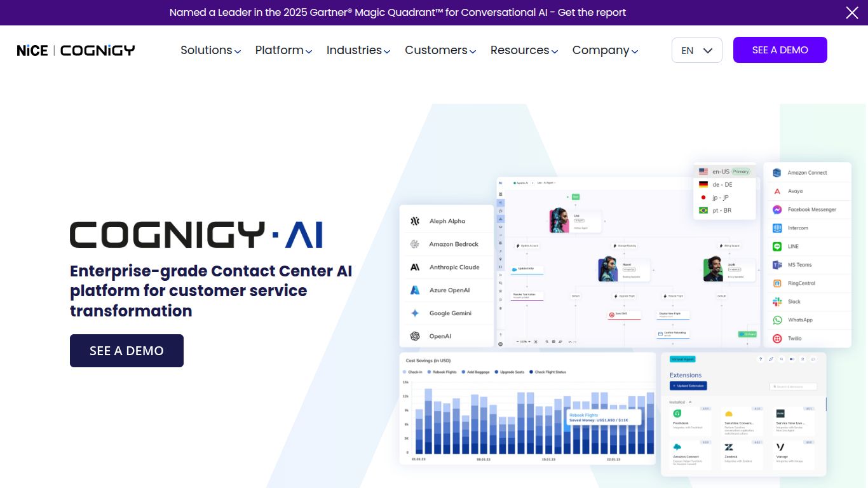Expand the Solutions navigation dropdown
This screenshot has height=488, width=868.
point(210,50)
